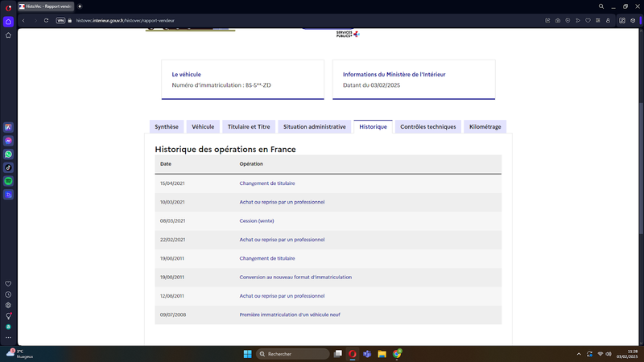Click 'Achat ou reprise par un professionnel' dated 12/08/2011

click(x=282, y=296)
